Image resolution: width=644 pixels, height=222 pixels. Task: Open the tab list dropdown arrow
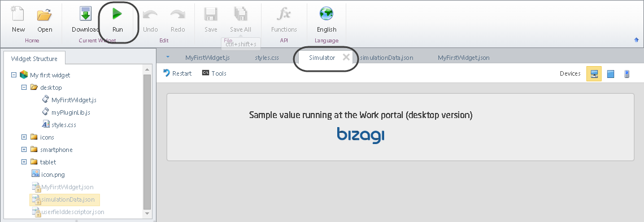pyautogui.click(x=168, y=57)
